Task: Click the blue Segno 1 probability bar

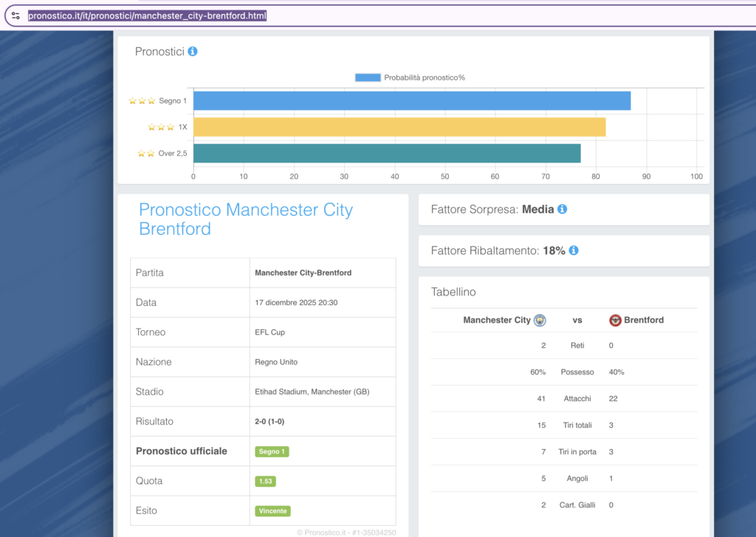Action: [x=411, y=100]
